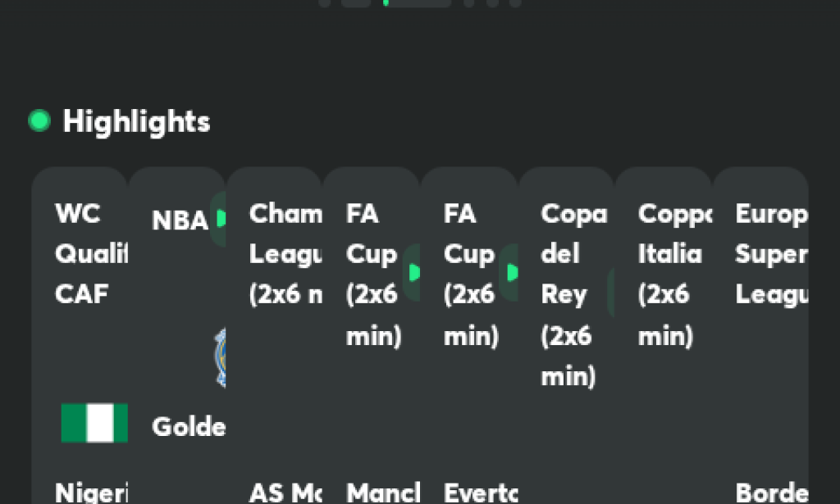The image size is (840, 504).
Task: Click the Golden State team logo
Action: 220,357
